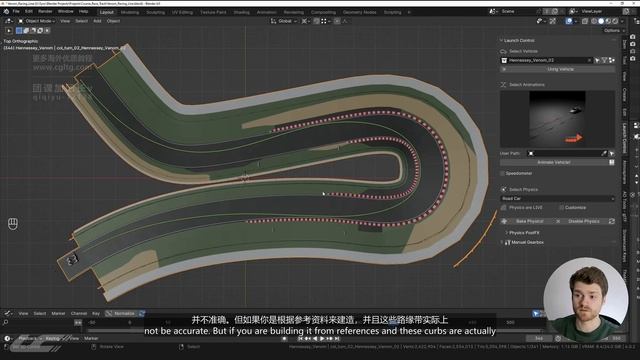640x360 pixels.
Task: Click the User Path eyedropper icon
Action: (604, 153)
